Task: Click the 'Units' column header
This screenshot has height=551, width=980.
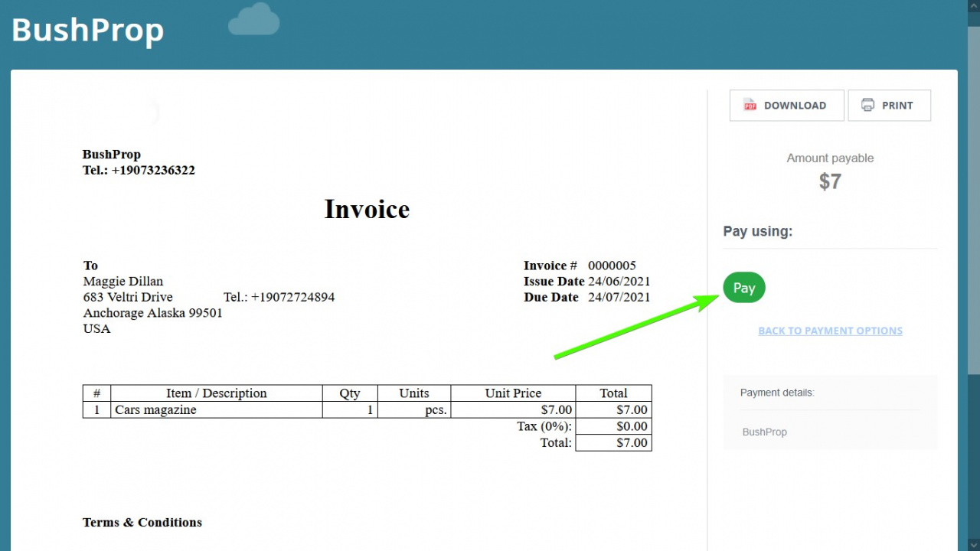Action: coord(414,393)
